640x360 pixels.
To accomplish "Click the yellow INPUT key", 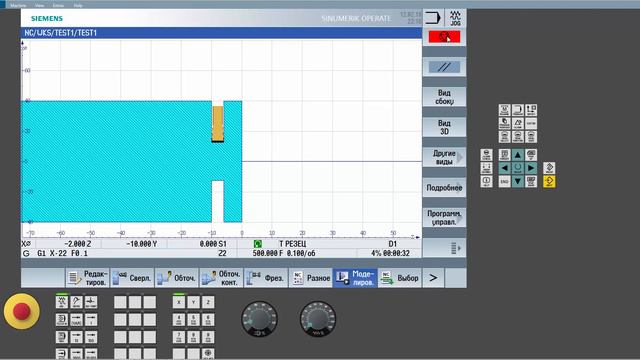I will click(x=549, y=181).
